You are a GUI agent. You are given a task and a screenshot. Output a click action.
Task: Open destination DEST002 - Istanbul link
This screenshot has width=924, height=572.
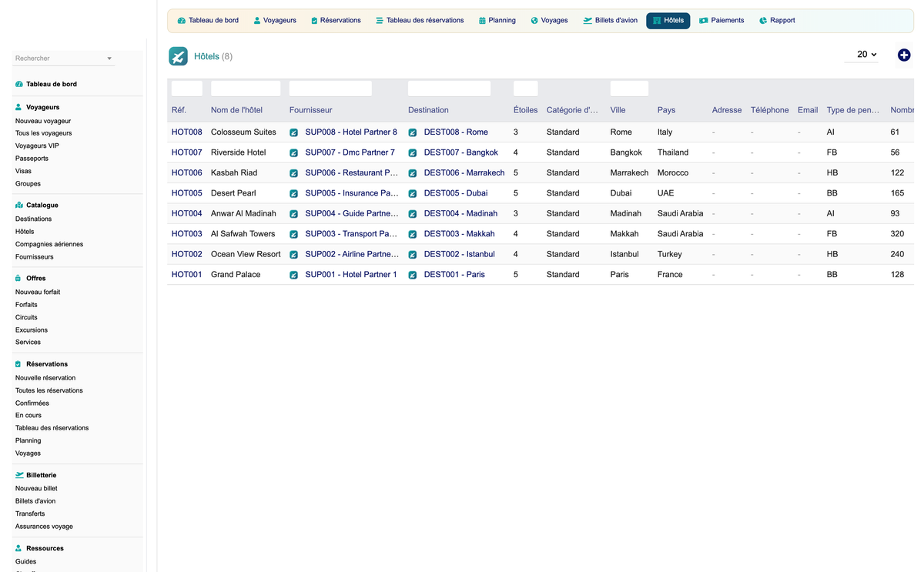coord(460,254)
